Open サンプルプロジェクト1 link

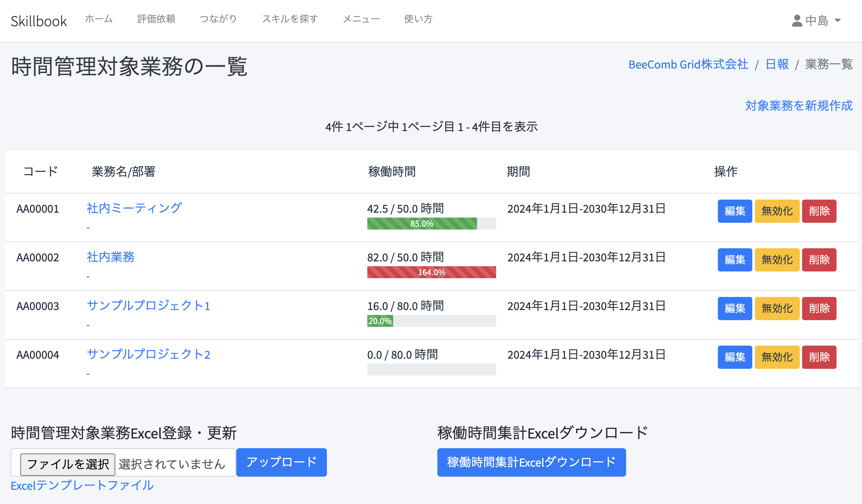pyautogui.click(x=148, y=306)
